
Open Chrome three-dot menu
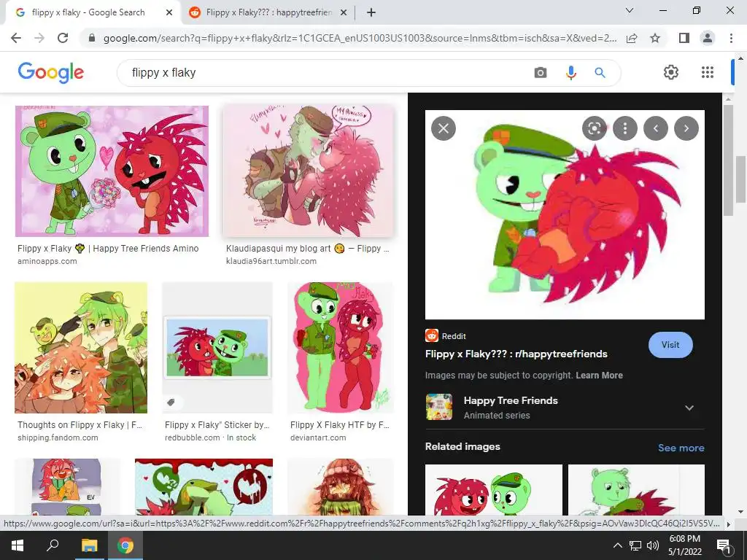click(731, 38)
